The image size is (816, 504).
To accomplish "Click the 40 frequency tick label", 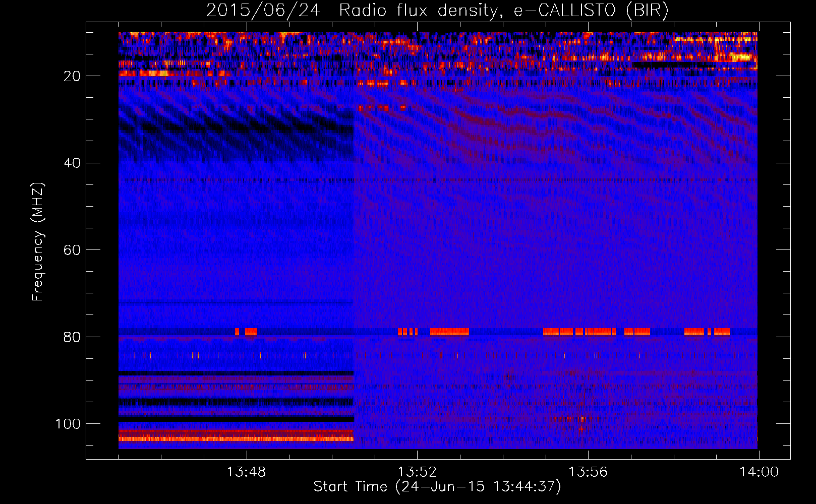I will click(x=72, y=163).
